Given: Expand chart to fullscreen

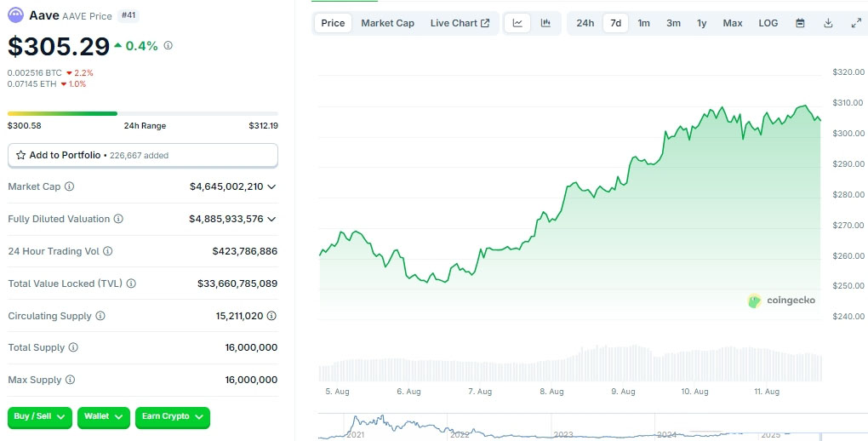Looking at the screenshot, I should [x=856, y=23].
